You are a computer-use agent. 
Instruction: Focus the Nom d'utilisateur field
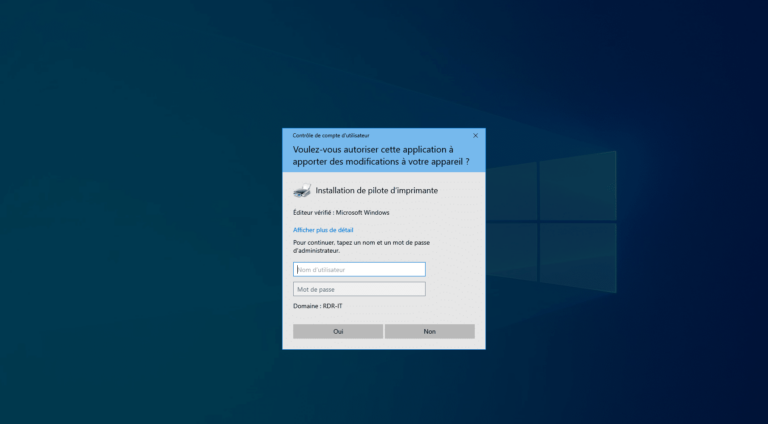click(359, 269)
